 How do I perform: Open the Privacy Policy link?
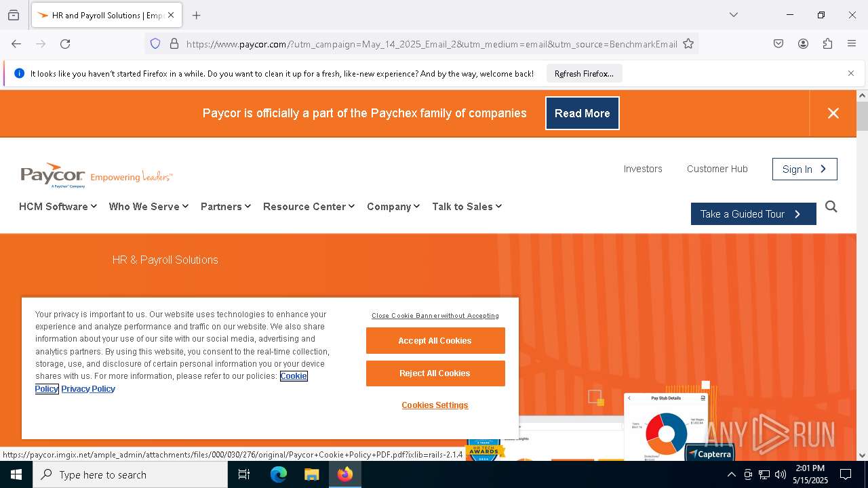[88, 388]
